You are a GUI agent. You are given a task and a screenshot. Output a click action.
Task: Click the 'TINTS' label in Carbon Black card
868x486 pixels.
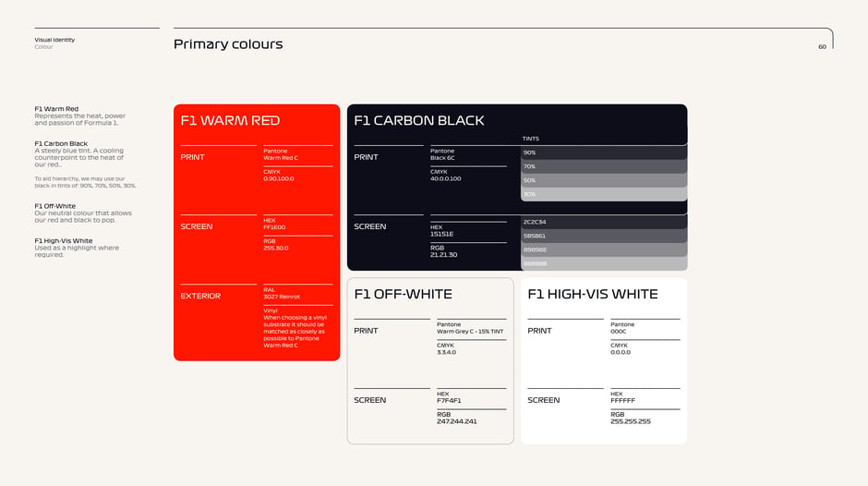(530, 139)
